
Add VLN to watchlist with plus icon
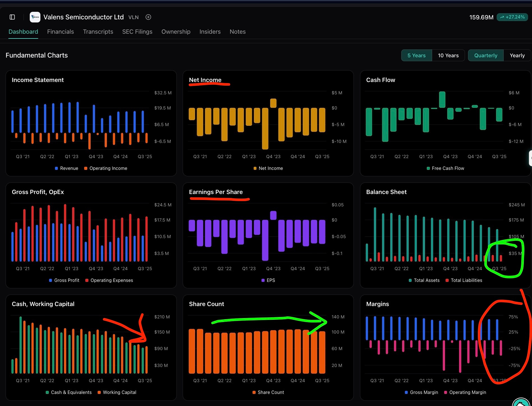[x=148, y=17]
